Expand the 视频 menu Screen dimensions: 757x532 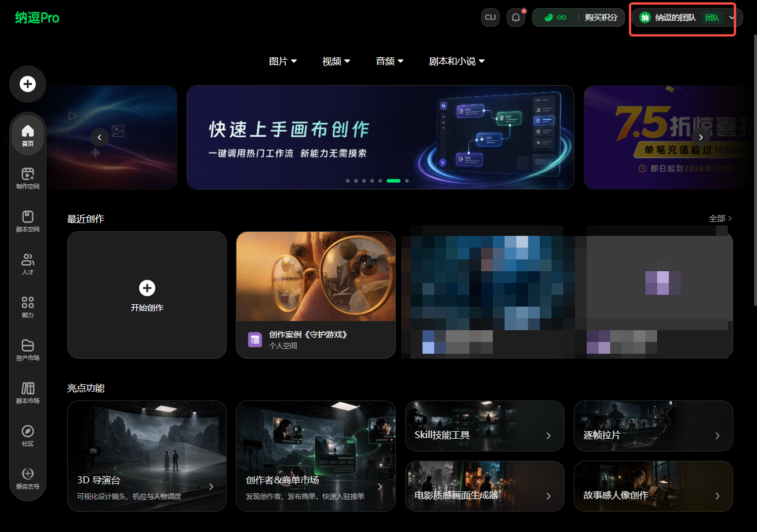coord(336,61)
